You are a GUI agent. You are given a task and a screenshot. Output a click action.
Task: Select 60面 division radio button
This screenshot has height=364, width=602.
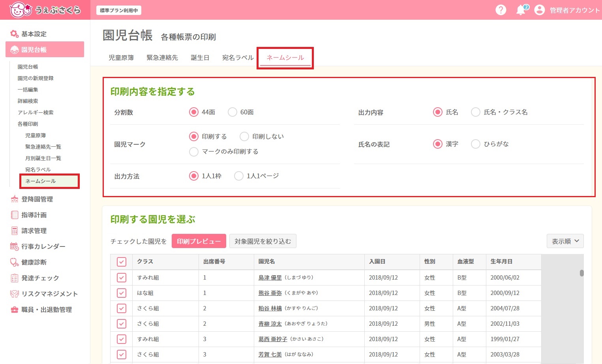[x=232, y=112]
